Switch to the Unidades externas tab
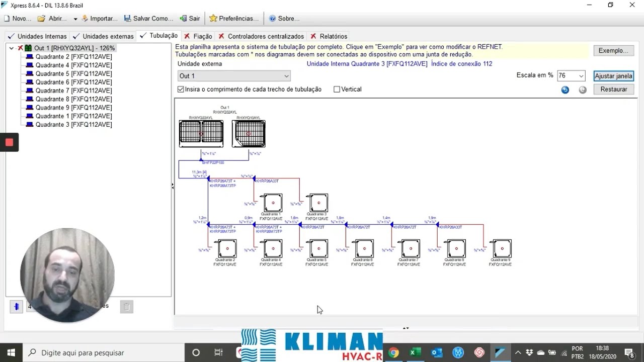 (103, 36)
